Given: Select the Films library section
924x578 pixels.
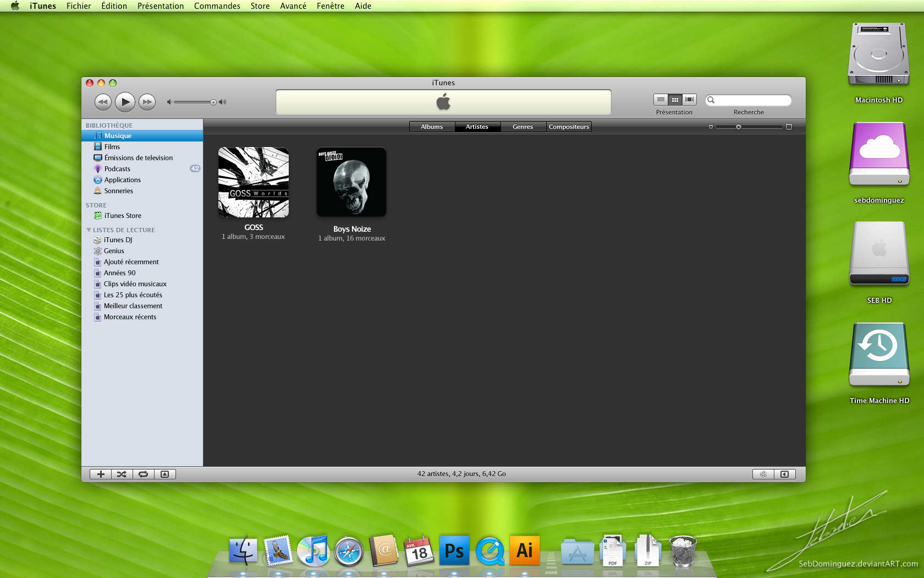Looking at the screenshot, I should [x=112, y=146].
